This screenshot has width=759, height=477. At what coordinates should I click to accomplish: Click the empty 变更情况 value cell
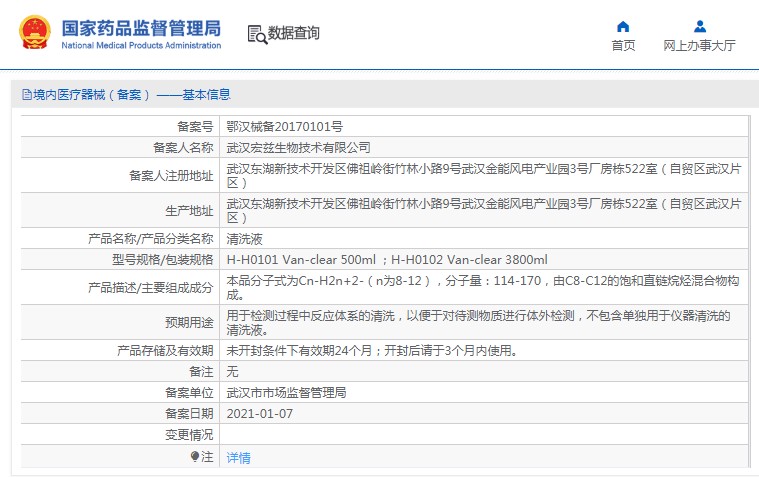coord(484,435)
